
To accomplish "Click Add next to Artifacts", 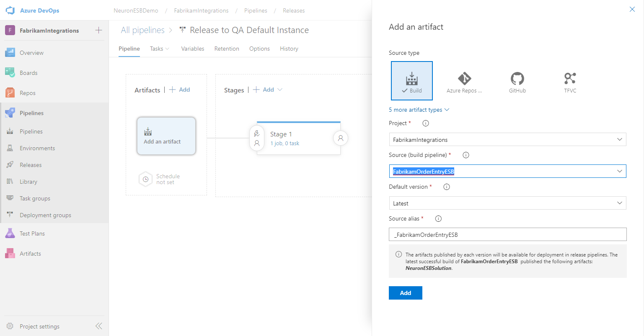I will [180, 90].
